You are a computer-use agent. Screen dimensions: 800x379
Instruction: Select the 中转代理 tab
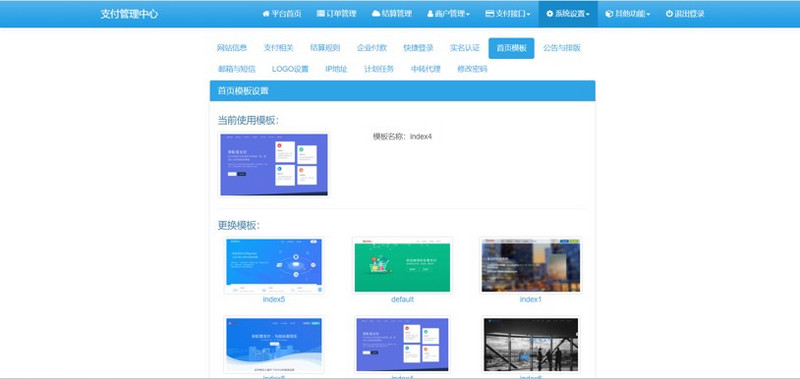coord(426,69)
